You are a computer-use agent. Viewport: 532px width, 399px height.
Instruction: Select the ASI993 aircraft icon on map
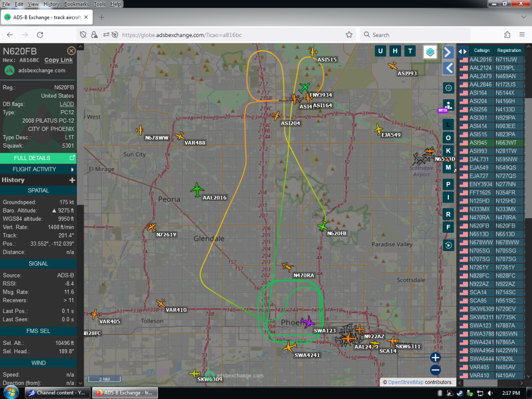[393, 65]
